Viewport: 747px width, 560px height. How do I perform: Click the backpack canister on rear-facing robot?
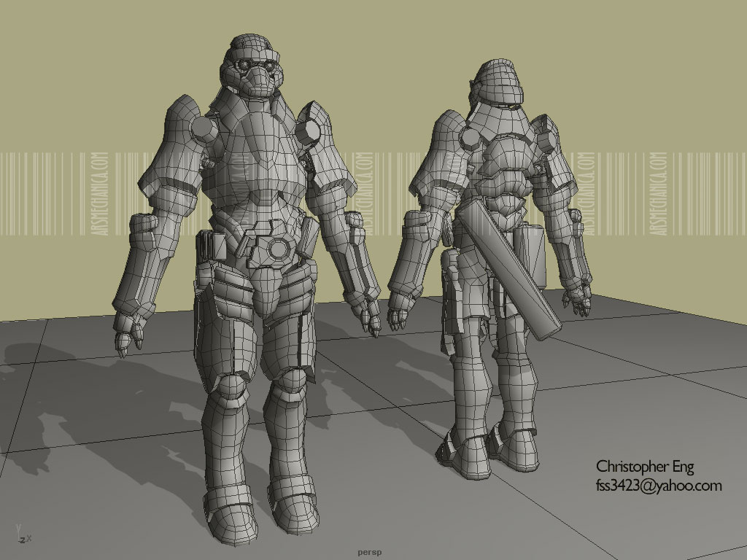pos(531,255)
